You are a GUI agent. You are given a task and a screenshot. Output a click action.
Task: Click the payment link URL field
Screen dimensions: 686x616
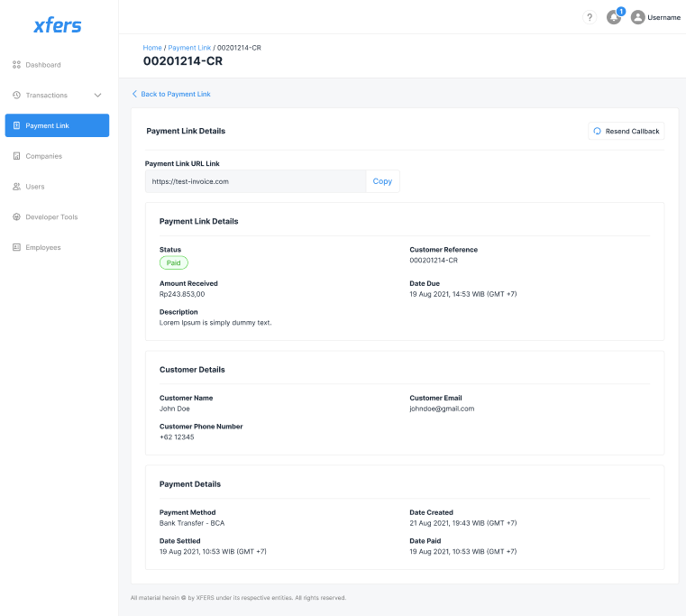(256, 181)
